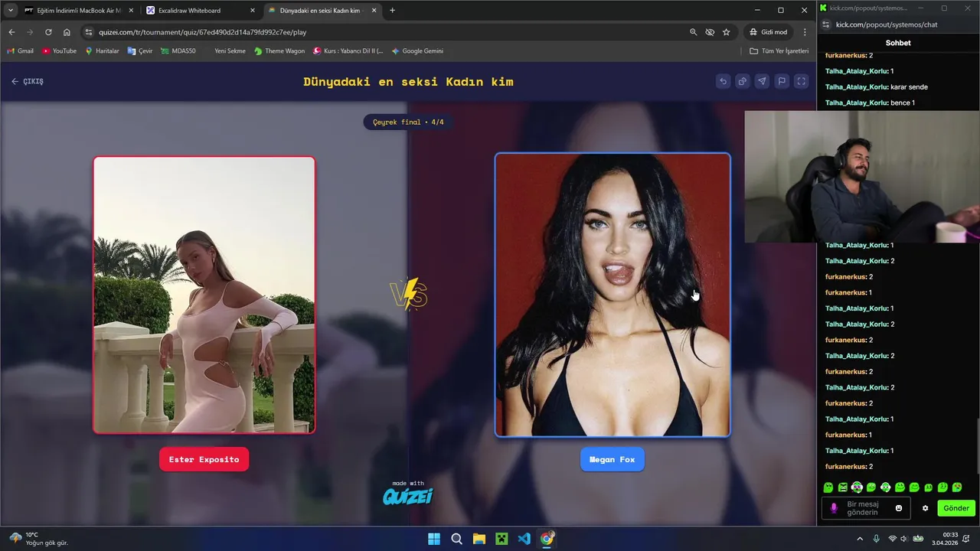Open weather widget showing 10°C

coord(38,539)
